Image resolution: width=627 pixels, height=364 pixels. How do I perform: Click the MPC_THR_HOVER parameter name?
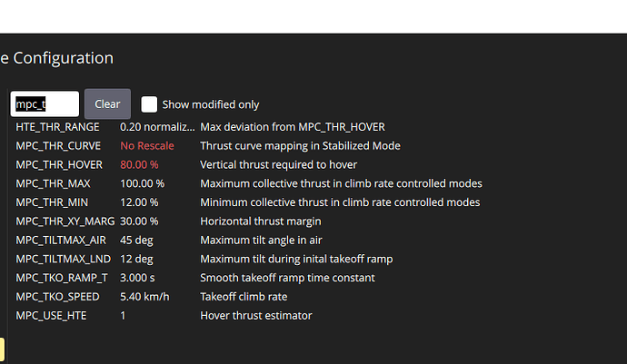[x=60, y=165]
